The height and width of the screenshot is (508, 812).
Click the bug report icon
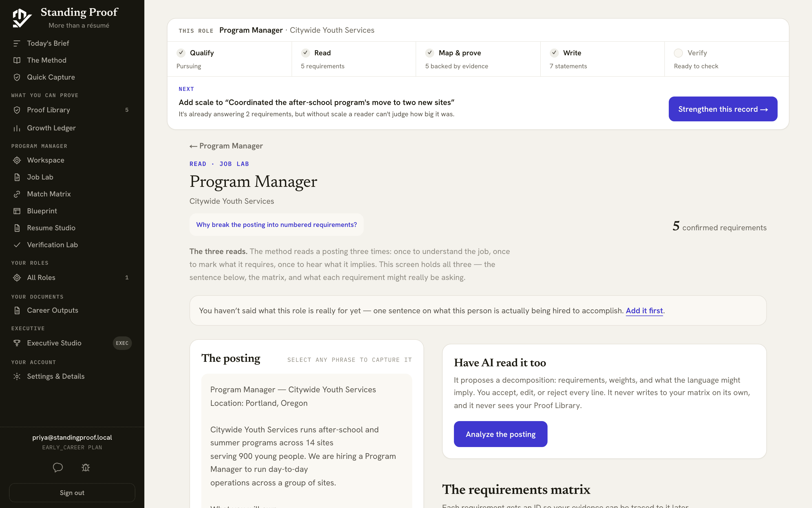tap(86, 467)
